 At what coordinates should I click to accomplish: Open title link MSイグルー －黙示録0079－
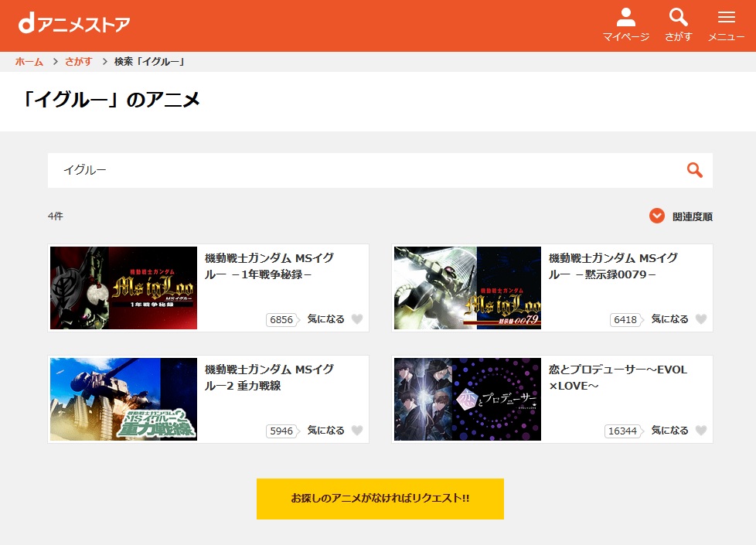(613, 266)
